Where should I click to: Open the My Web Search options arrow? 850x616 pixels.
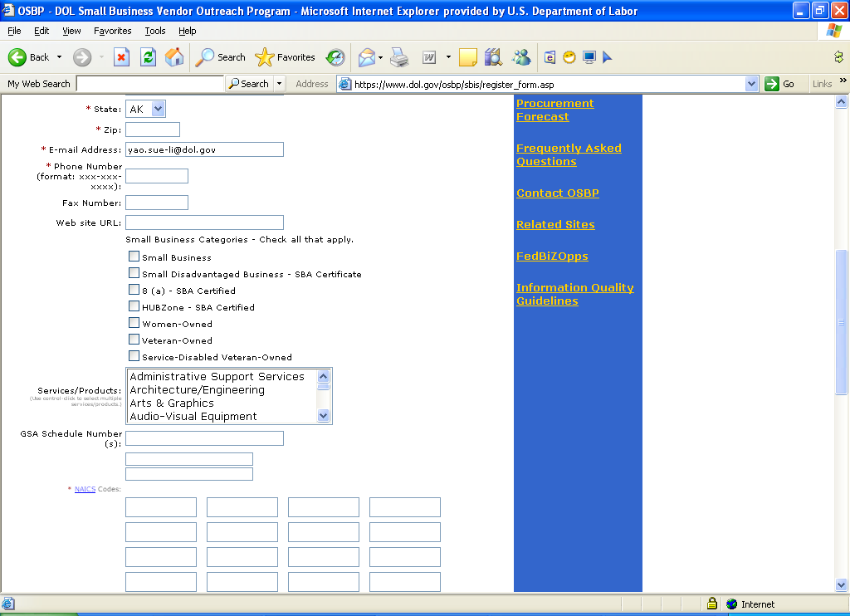(279, 84)
